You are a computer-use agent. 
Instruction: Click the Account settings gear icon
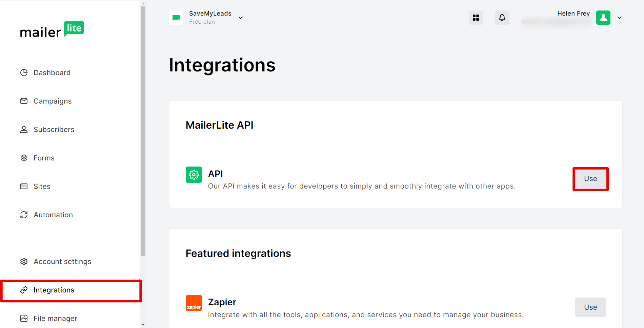tap(24, 262)
